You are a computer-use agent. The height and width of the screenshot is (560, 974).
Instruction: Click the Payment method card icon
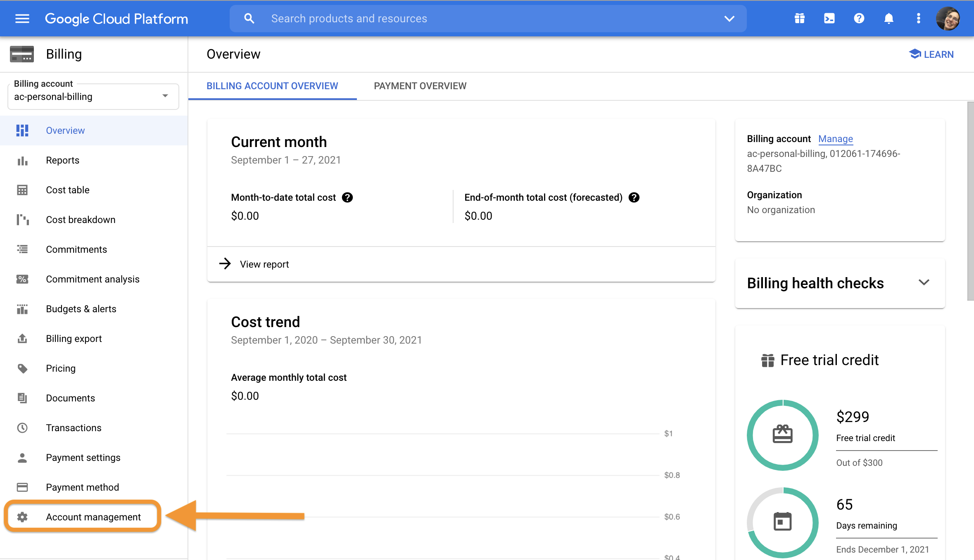tap(22, 487)
